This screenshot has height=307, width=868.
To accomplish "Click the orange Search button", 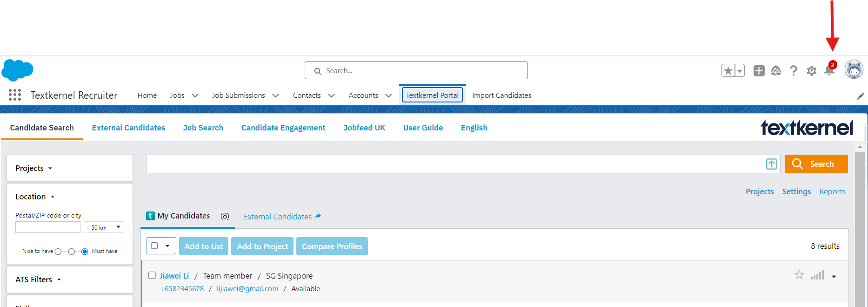I will click(816, 164).
